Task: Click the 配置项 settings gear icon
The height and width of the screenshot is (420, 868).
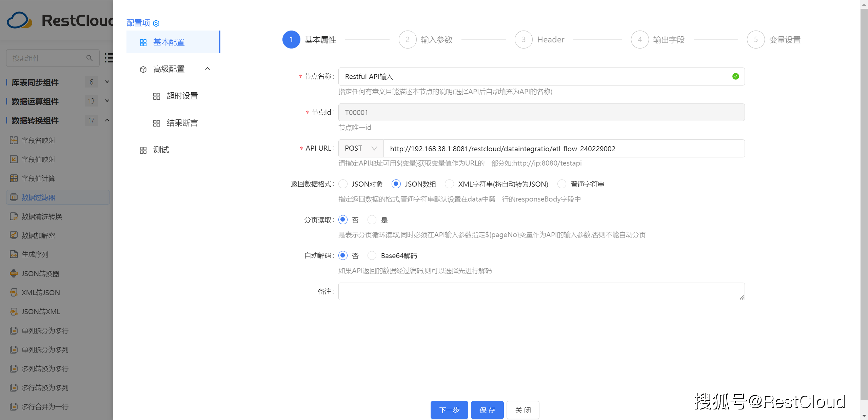Action: click(156, 23)
